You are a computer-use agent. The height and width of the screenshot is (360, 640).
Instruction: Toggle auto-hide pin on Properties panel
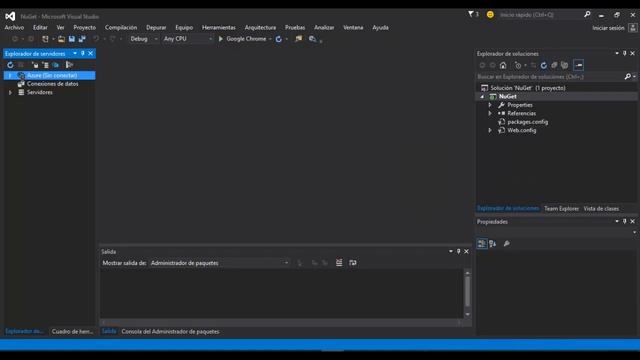[624, 222]
